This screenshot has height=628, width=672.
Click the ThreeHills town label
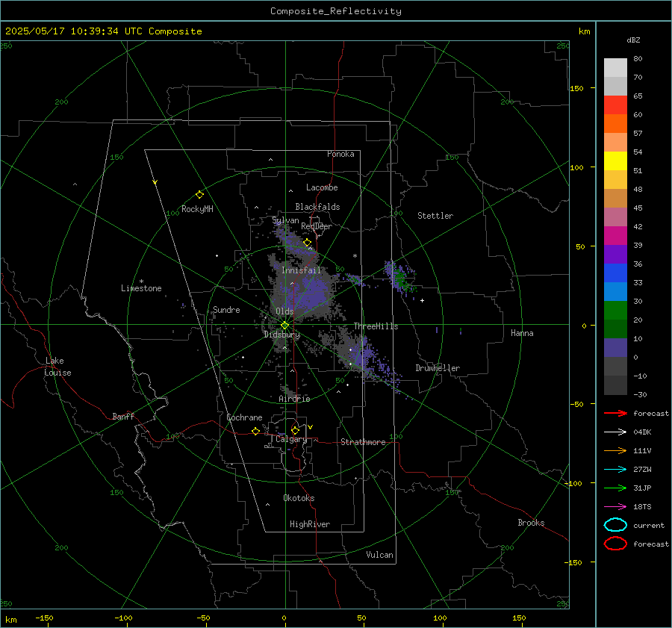(376, 326)
